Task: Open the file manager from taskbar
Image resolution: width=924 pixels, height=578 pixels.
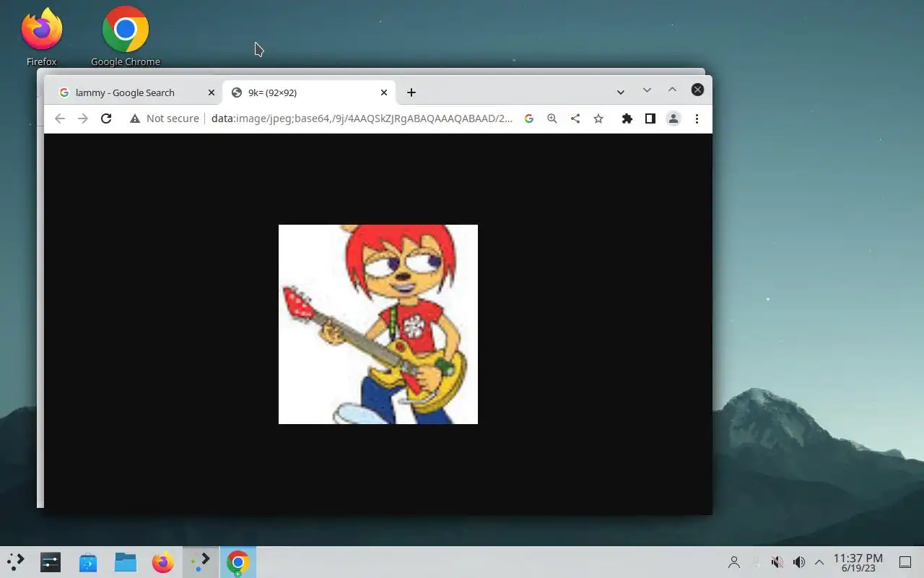Action: 126,561
